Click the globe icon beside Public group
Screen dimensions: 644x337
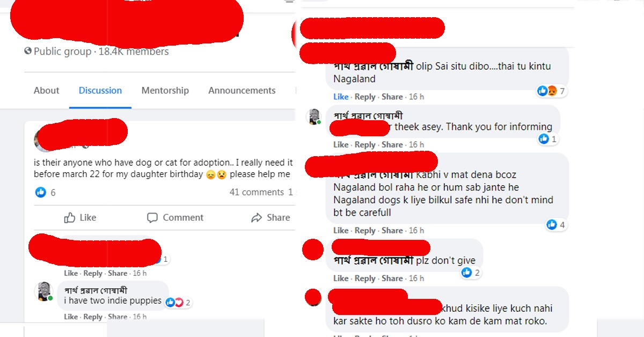coord(28,52)
